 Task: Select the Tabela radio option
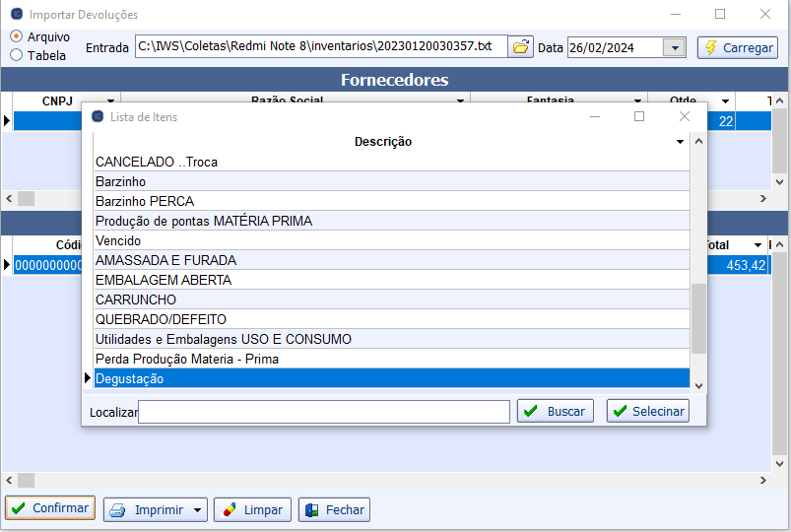17,55
